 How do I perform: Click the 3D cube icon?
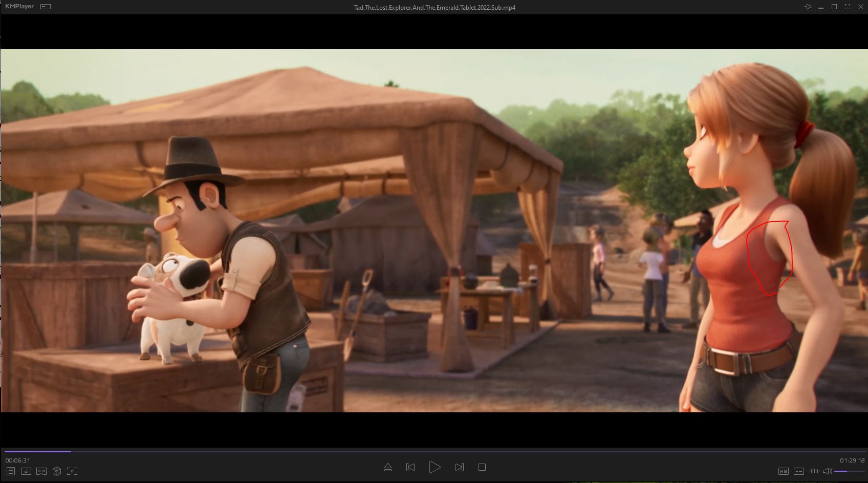pyautogui.click(x=57, y=471)
